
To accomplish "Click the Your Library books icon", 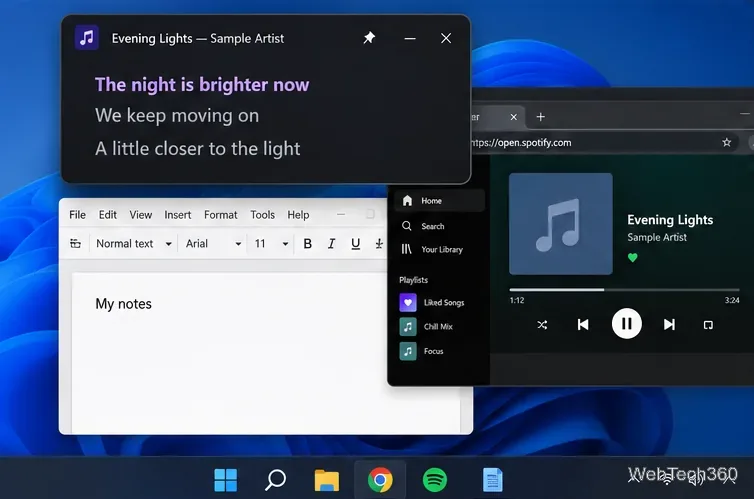I will (x=407, y=249).
